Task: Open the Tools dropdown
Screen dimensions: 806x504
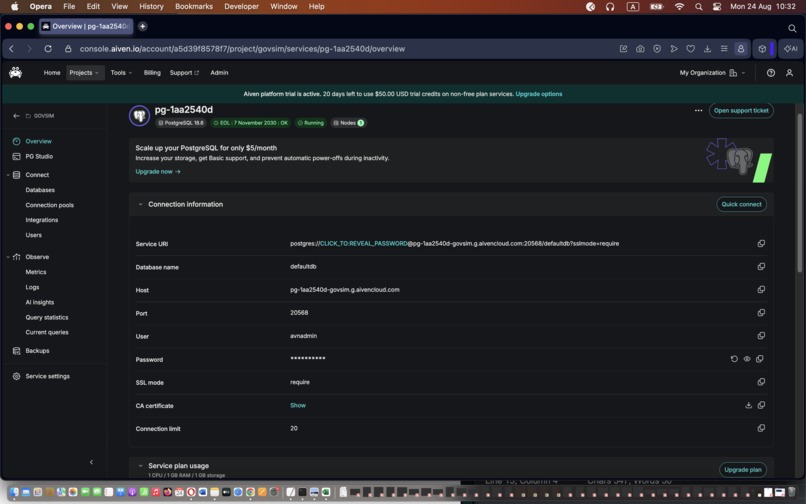Action: [121, 73]
